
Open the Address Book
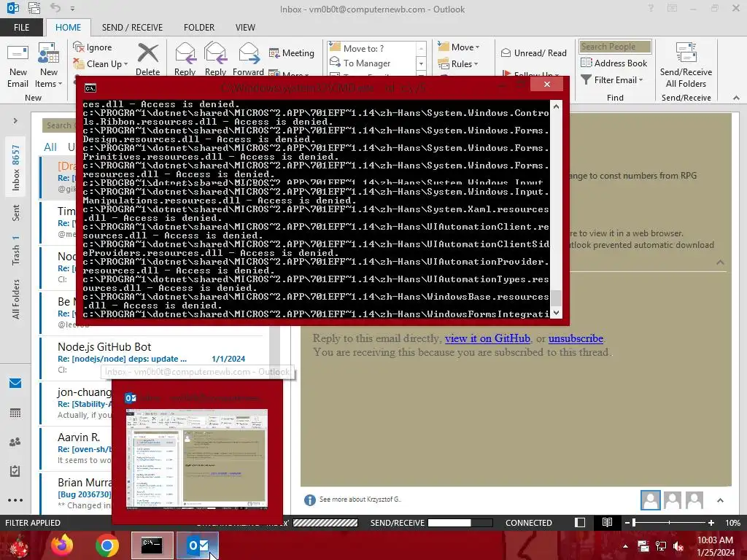tap(614, 63)
